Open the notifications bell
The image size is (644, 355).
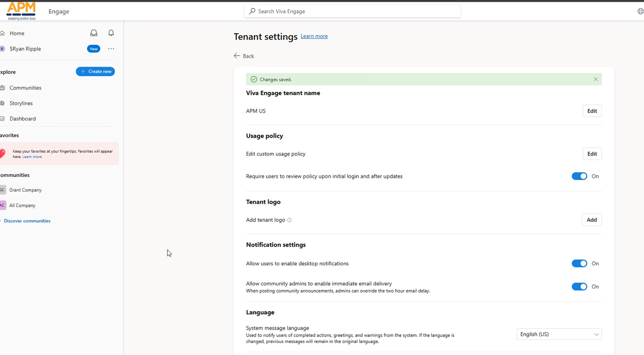(111, 33)
